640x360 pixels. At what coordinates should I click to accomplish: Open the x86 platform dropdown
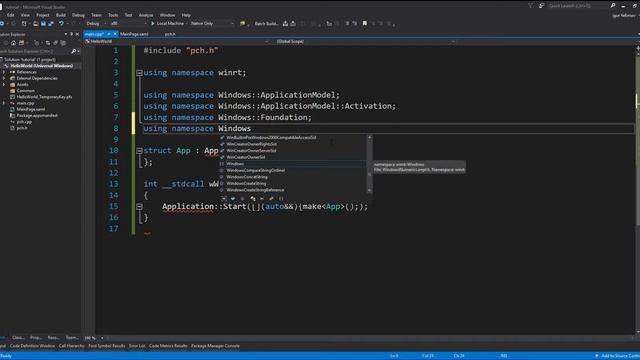click(129, 24)
